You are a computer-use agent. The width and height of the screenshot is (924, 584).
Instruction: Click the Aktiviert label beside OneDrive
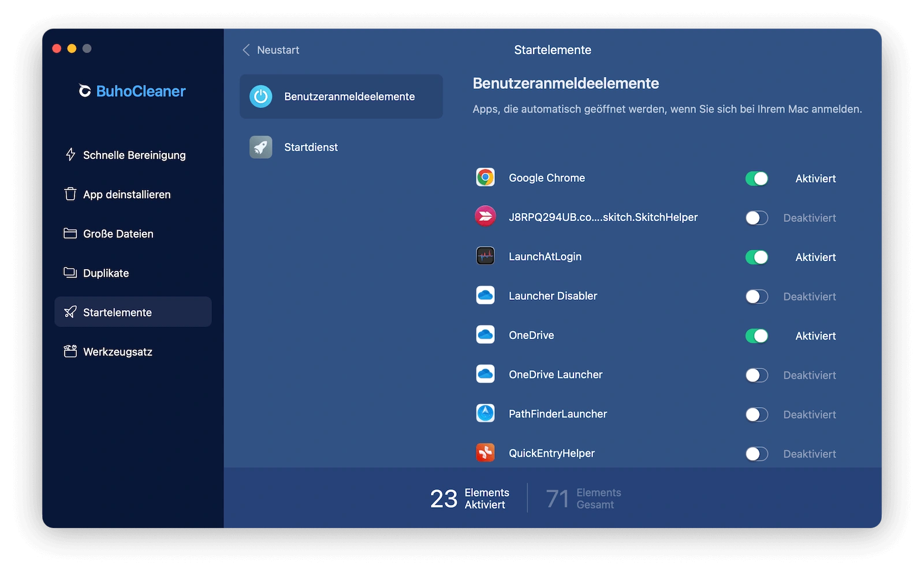pos(815,336)
